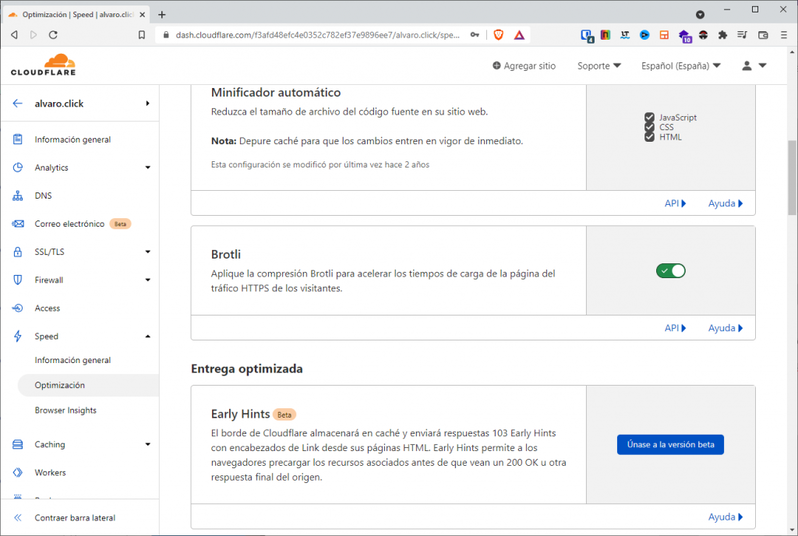Click Únase a la versión beta button

pos(670,444)
